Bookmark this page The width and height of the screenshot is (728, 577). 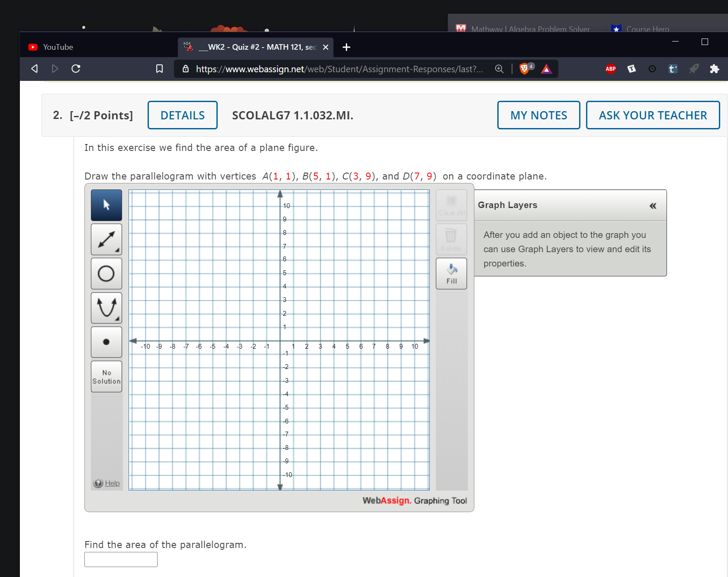[x=159, y=69]
